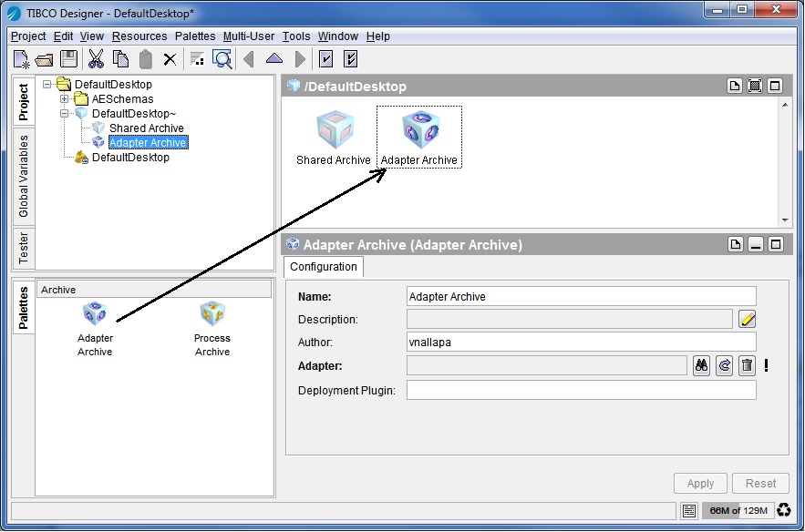This screenshot has height=532, width=805.
Task: Collapse the DefaultDesktop root tree node
Action: tap(46, 84)
